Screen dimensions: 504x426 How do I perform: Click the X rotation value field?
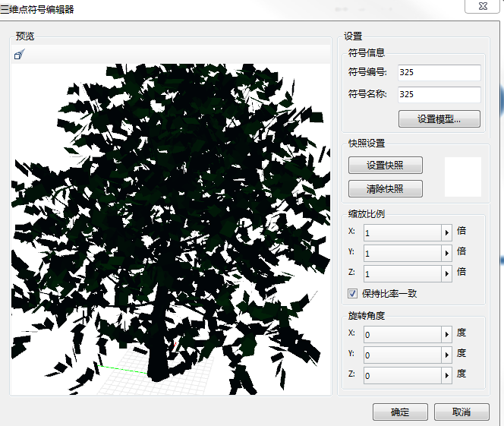point(402,335)
